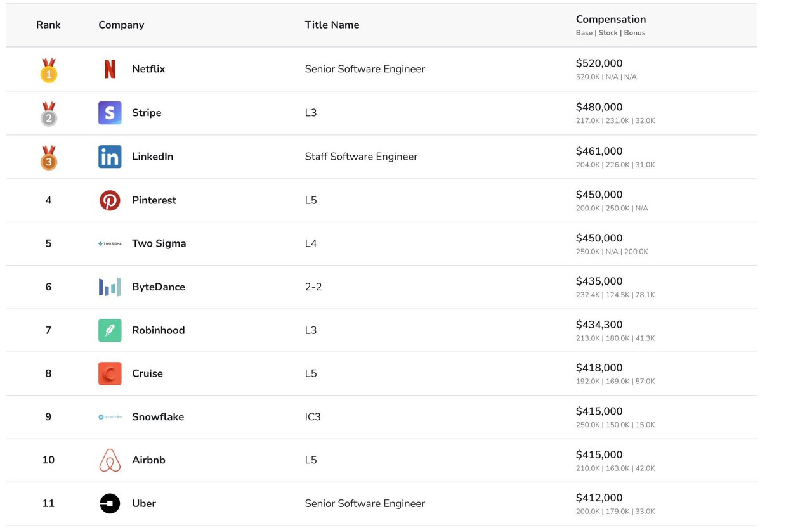Click the $434,300 compensation value
Image resolution: width=812 pixels, height=528 pixels.
pos(599,325)
